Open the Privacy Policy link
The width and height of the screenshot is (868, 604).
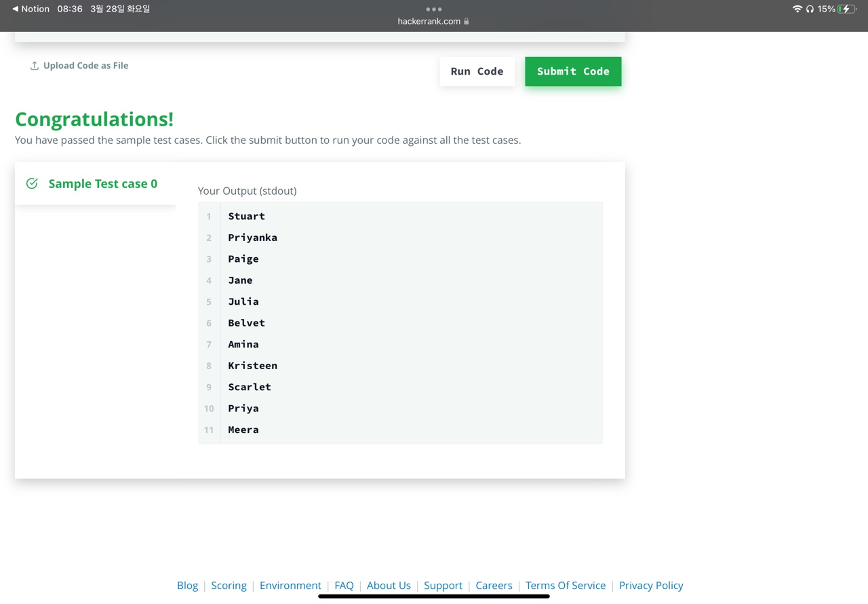pos(651,585)
